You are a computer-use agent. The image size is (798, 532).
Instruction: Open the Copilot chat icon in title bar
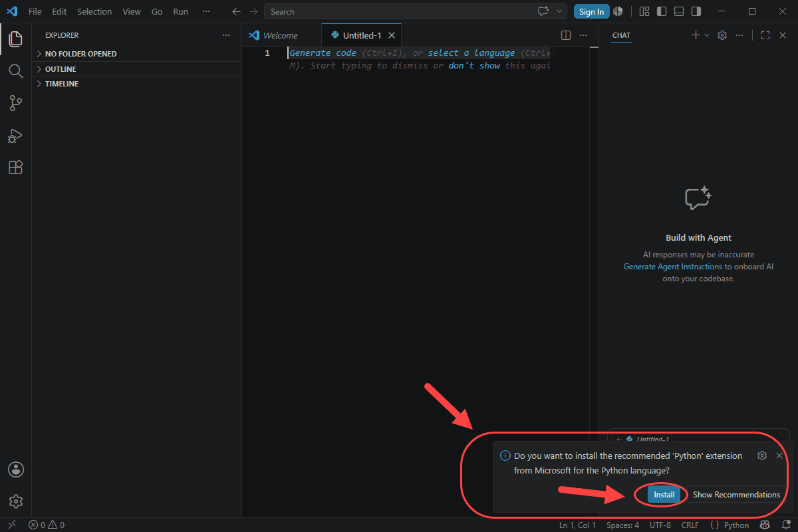[x=543, y=11]
